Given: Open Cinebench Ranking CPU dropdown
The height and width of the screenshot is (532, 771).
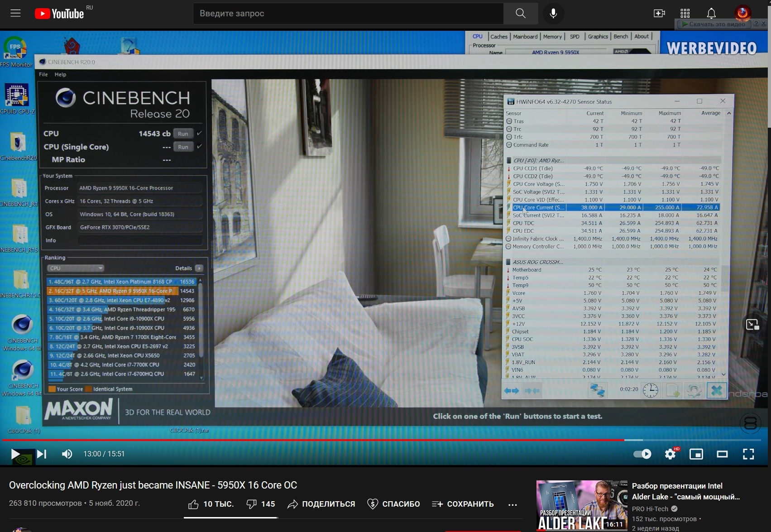Looking at the screenshot, I should pyautogui.click(x=76, y=268).
